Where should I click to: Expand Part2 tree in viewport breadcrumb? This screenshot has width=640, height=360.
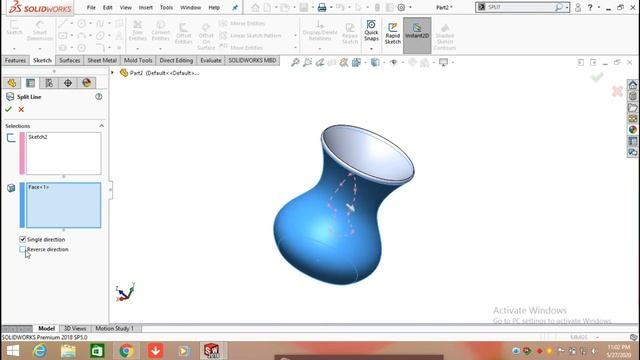[x=112, y=73]
